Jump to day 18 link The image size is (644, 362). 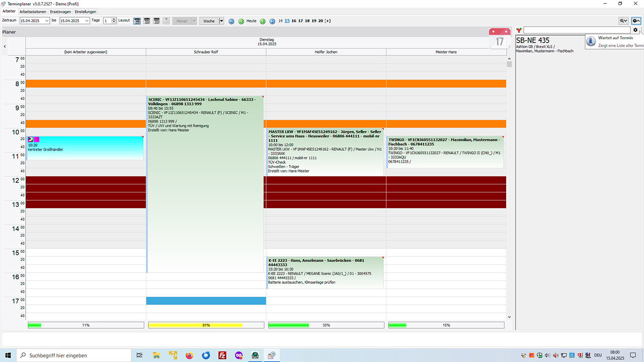307,21
